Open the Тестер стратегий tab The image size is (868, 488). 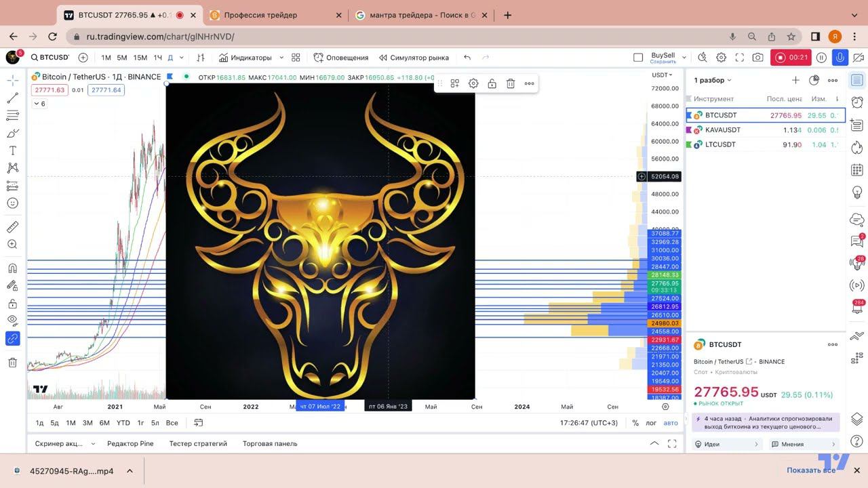198,444
